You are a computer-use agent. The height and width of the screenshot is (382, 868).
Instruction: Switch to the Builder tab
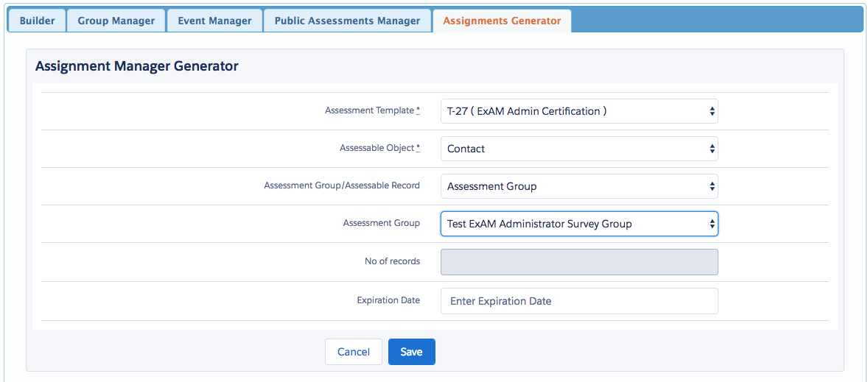(37, 21)
